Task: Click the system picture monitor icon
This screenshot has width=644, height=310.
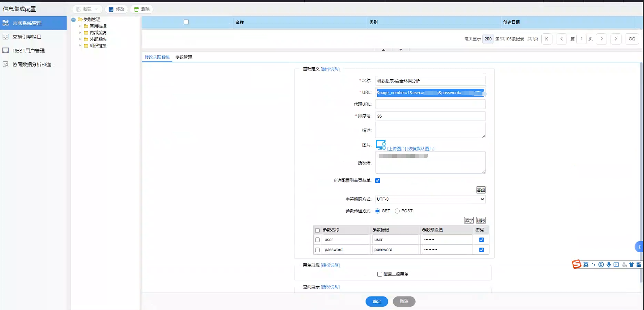Action: (x=381, y=145)
